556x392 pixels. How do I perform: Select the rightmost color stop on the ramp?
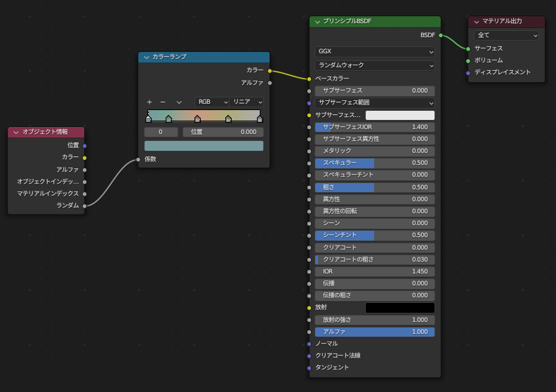[260, 119]
